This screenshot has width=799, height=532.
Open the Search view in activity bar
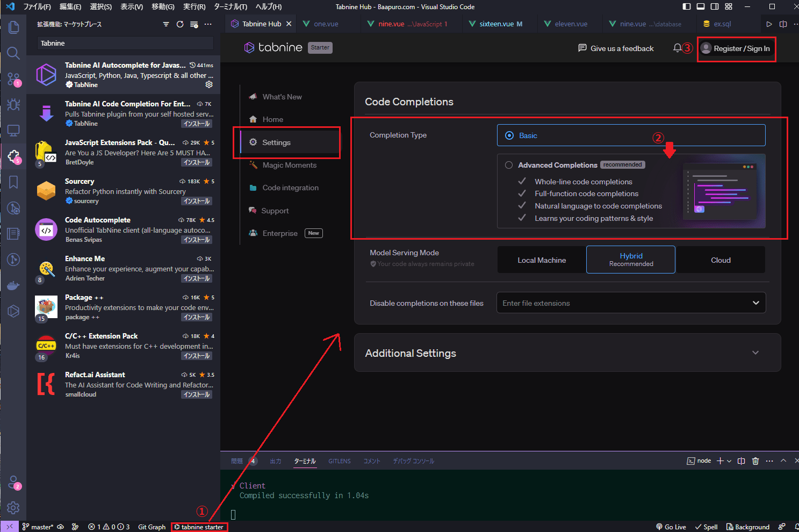[13, 53]
